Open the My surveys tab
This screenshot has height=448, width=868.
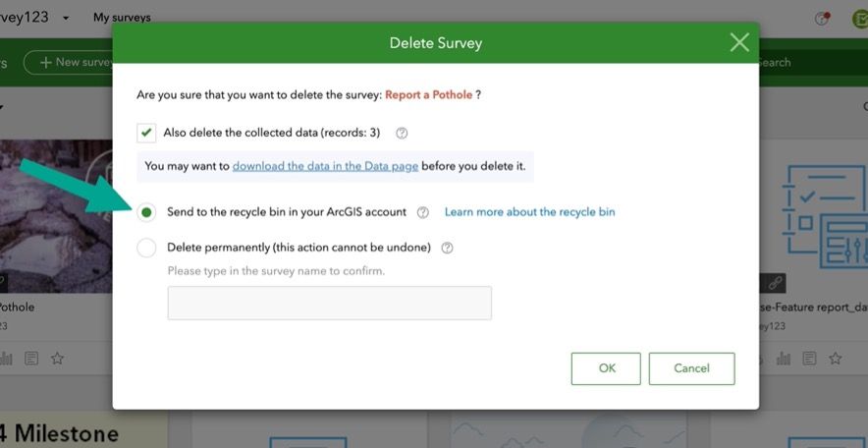point(122,18)
